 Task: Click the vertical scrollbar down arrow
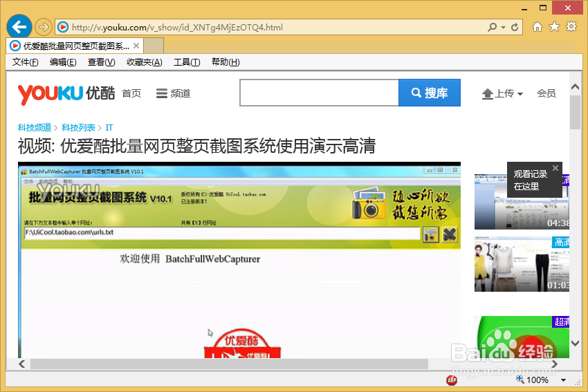click(575, 343)
